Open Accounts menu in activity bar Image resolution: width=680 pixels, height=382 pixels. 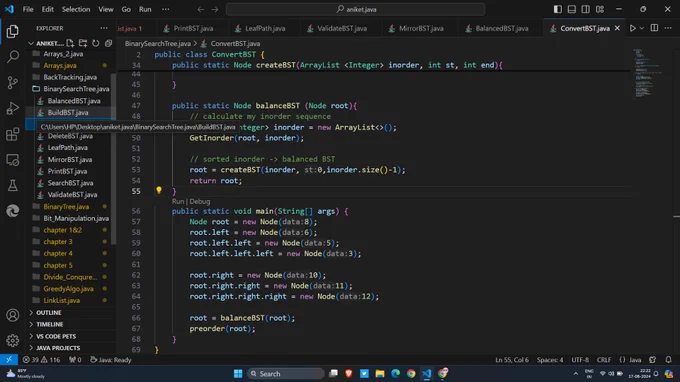(x=13, y=315)
